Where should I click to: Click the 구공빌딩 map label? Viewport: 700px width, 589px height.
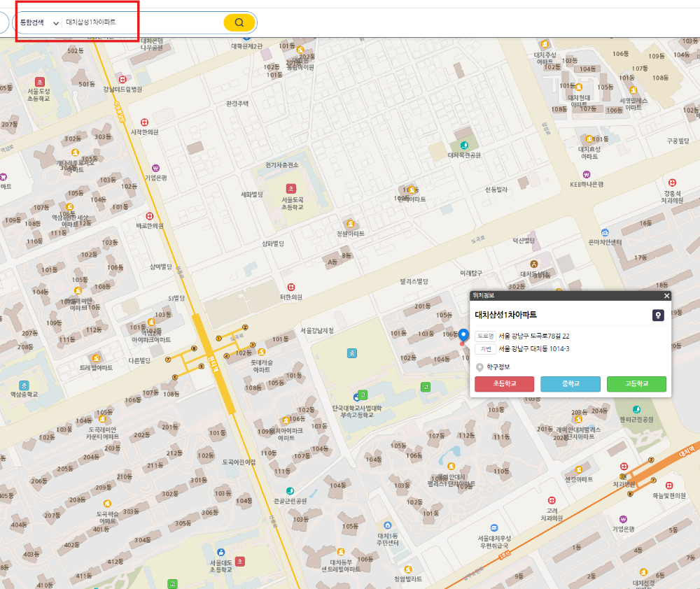point(678,141)
